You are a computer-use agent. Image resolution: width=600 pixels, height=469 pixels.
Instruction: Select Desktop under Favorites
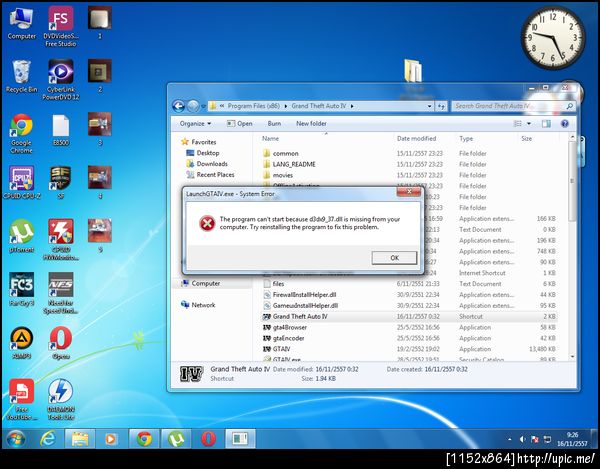(x=208, y=153)
